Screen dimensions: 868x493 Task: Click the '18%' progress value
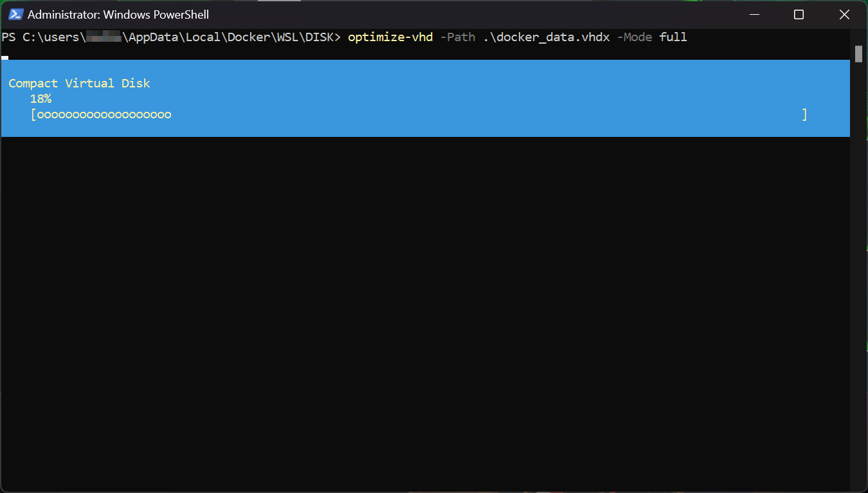41,99
